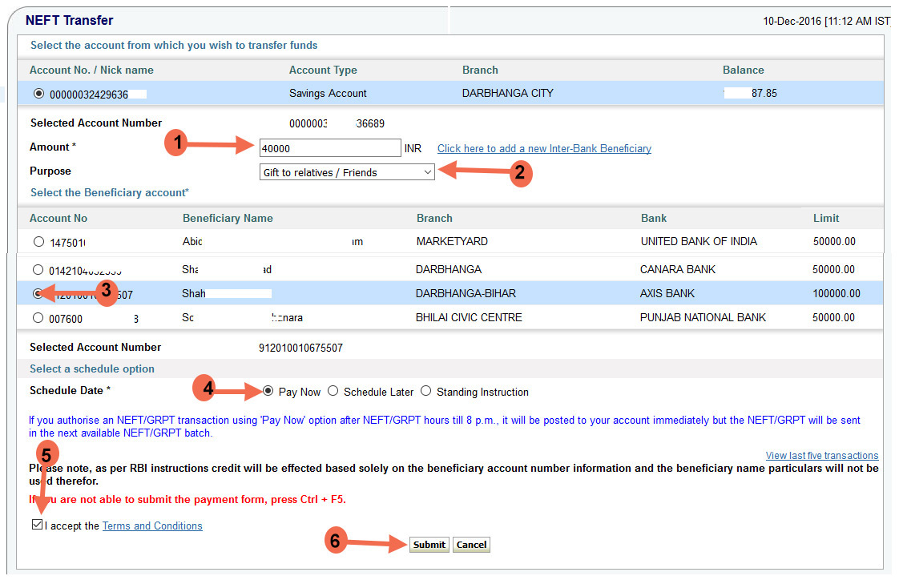Click 'Click here to add a new Inter-Bank Beneficiary'

pyautogui.click(x=543, y=147)
